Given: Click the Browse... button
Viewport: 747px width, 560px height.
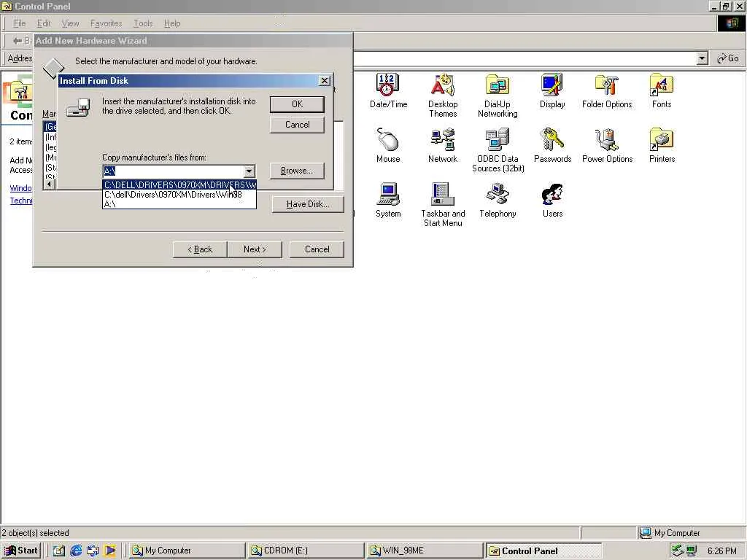Looking at the screenshot, I should click(x=297, y=171).
